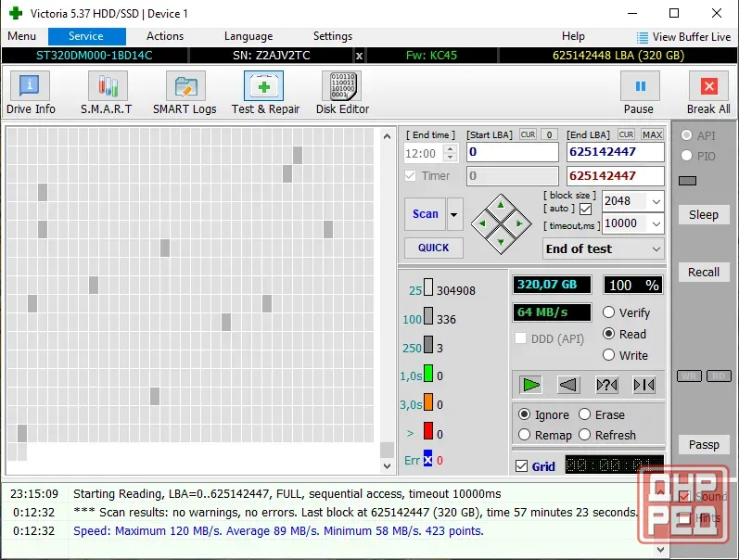
Task: Click the scan map scroll-down arrow
Action: [x=387, y=466]
